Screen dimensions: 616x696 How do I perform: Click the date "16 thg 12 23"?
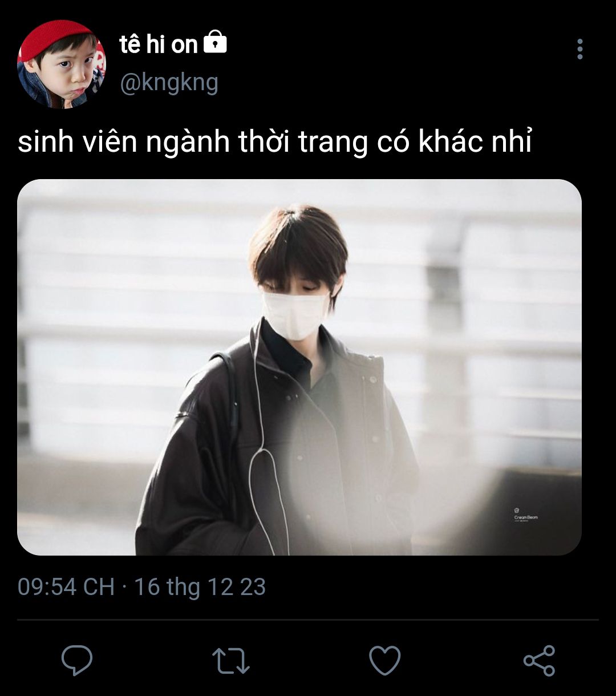[x=200, y=587]
